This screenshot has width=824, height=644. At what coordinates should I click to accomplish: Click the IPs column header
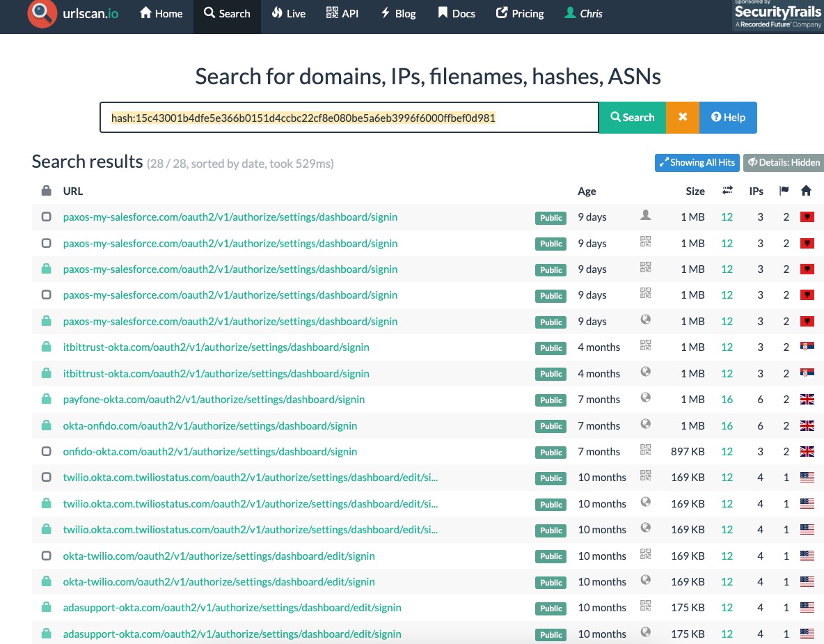[756, 191]
